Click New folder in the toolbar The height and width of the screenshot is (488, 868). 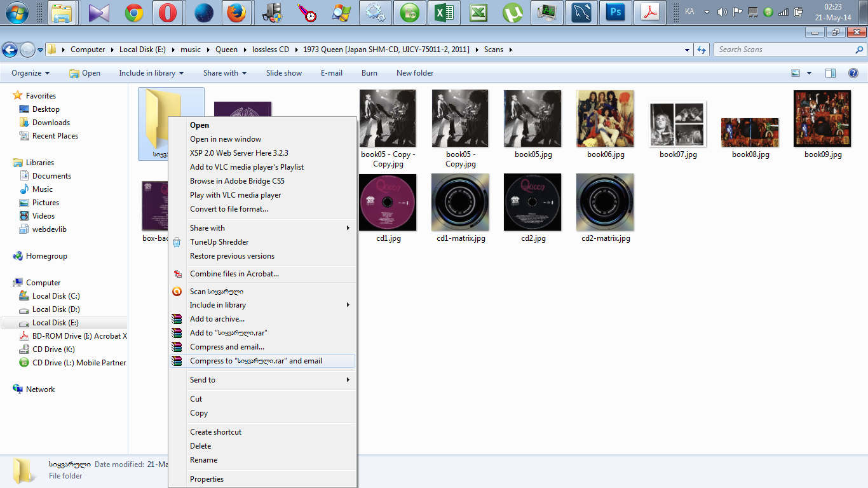click(415, 73)
